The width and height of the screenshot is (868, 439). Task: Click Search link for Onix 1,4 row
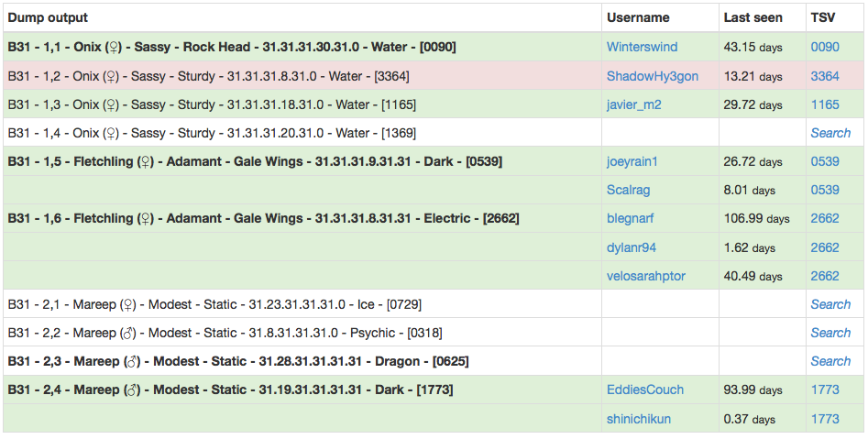830,133
